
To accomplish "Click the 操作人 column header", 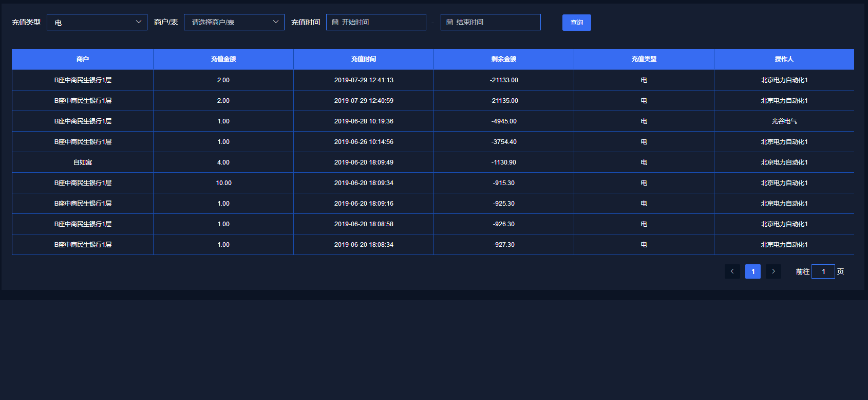I will point(784,59).
